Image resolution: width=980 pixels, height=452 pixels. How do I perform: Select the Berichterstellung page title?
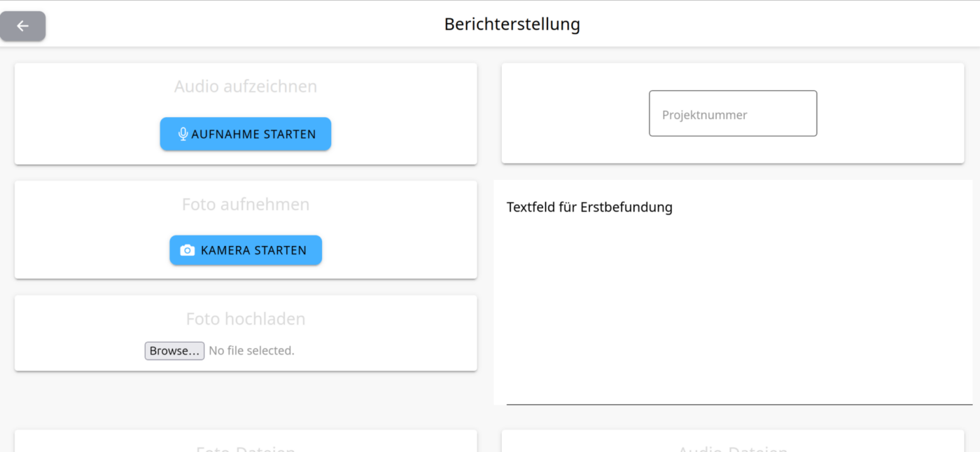pyautogui.click(x=512, y=25)
